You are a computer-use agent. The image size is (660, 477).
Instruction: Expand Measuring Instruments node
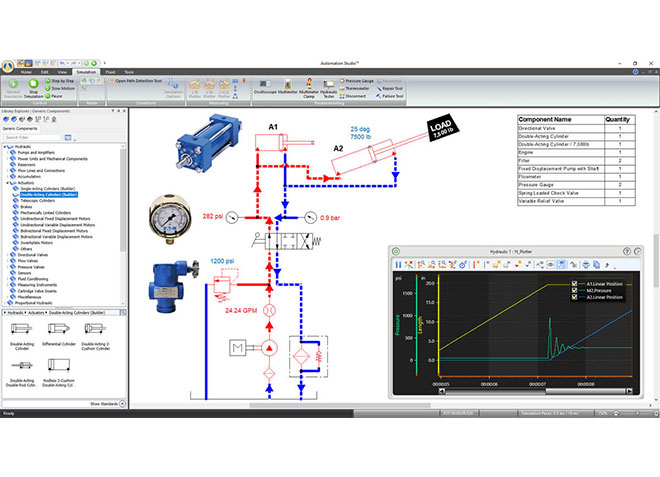pos(8,285)
